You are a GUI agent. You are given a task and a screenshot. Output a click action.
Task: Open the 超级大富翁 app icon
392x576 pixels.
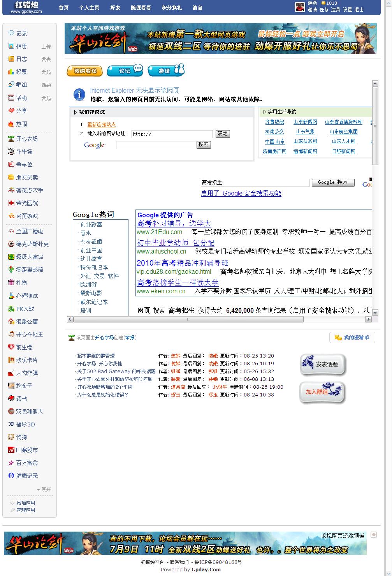click(x=11, y=257)
